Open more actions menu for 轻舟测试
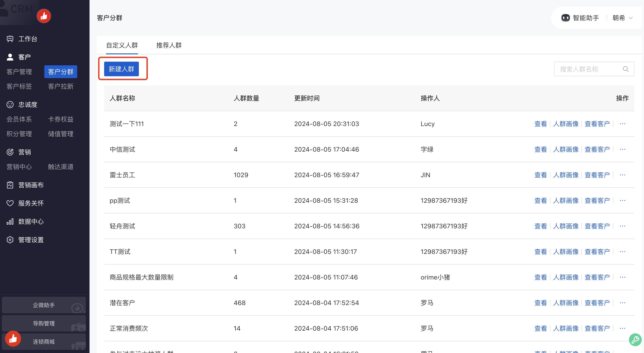 pos(623,226)
